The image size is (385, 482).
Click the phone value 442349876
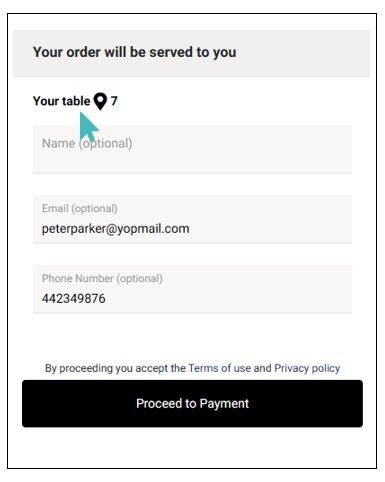pos(74,299)
